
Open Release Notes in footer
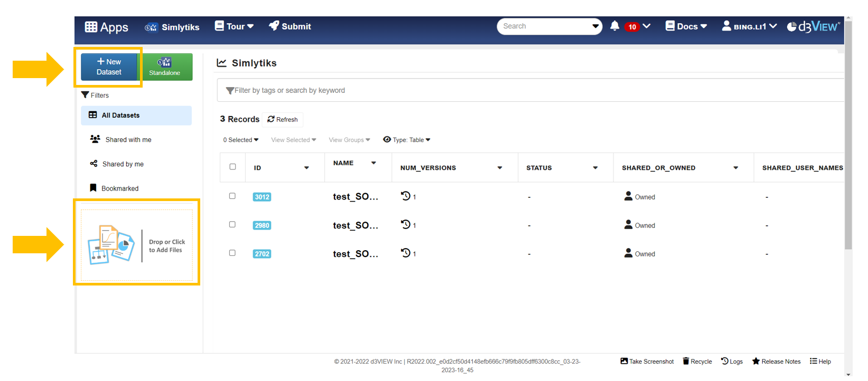coord(777,361)
